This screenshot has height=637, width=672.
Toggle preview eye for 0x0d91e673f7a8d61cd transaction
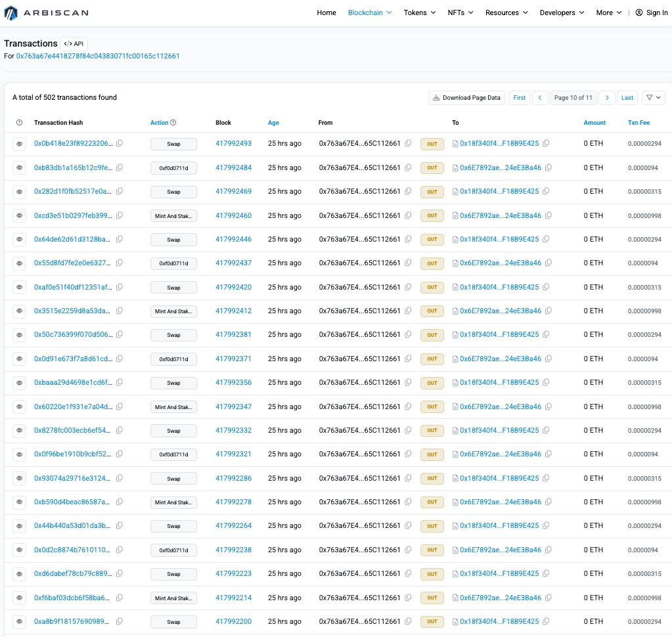[x=19, y=359]
